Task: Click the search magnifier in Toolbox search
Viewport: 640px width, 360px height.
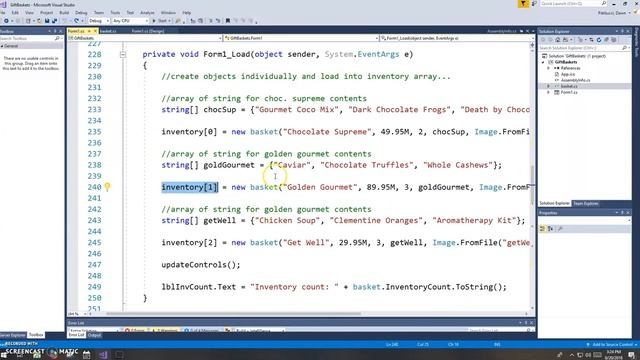Action: [57, 38]
